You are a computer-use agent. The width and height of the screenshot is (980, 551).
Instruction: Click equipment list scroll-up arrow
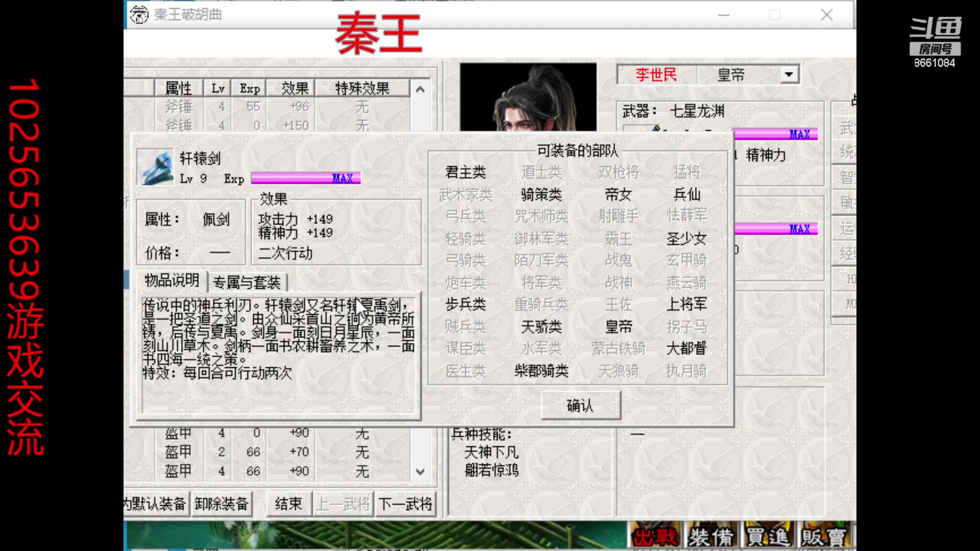pyautogui.click(x=420, y=89)
